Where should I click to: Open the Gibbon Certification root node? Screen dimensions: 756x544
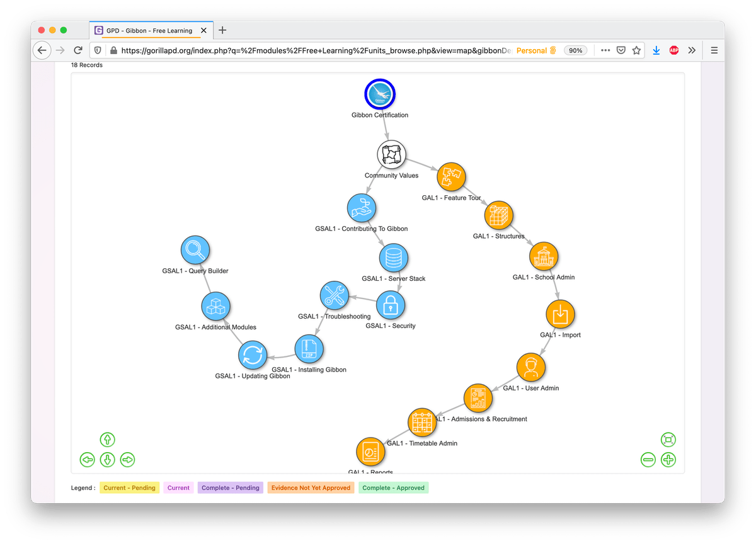(x=380, y=94)
